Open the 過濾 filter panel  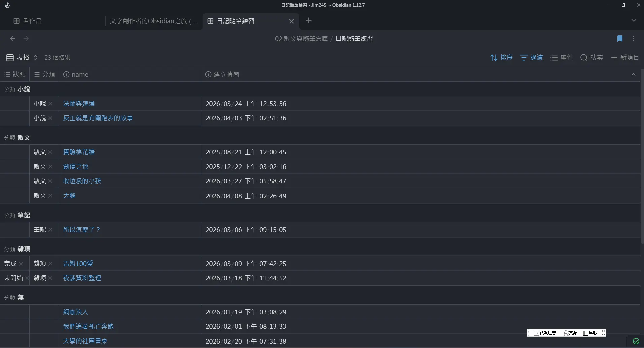click(x=531, y=58)
